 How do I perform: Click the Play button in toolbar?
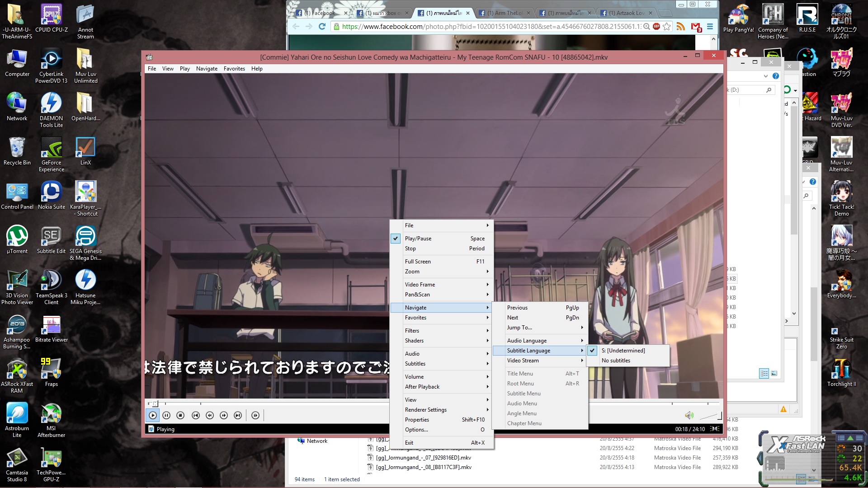[153, 415]
